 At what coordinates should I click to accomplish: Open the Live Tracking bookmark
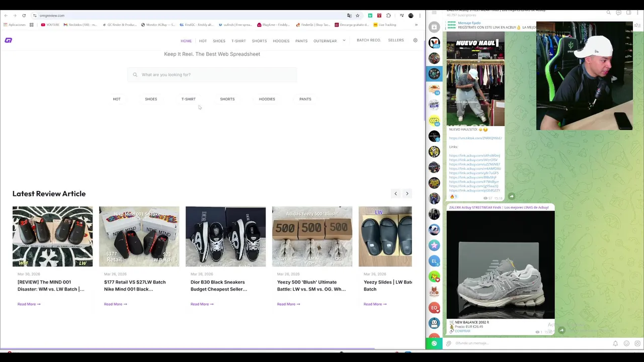point(385,25)
